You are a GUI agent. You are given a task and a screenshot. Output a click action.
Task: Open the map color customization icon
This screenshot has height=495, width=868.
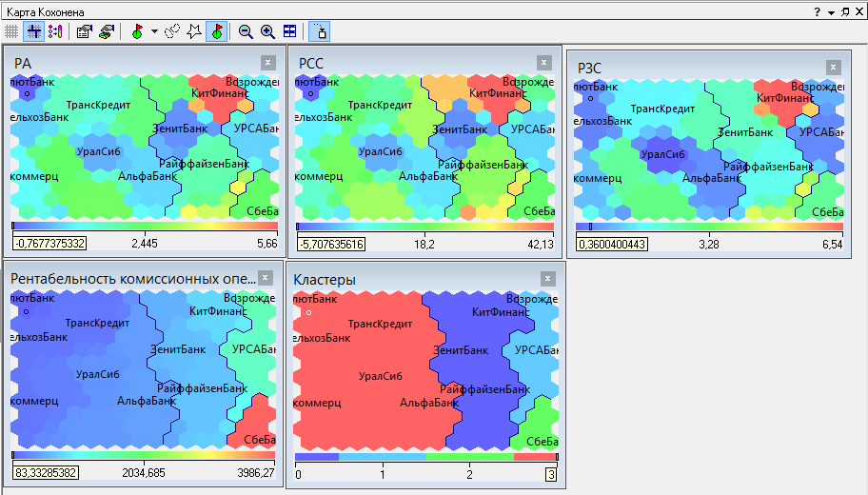click(x=107, y=31)
